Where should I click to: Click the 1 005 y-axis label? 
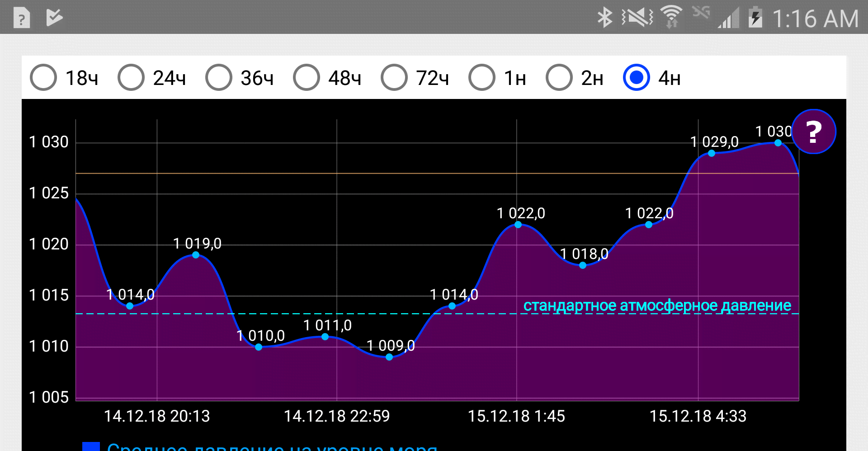[x=49, y=397]
